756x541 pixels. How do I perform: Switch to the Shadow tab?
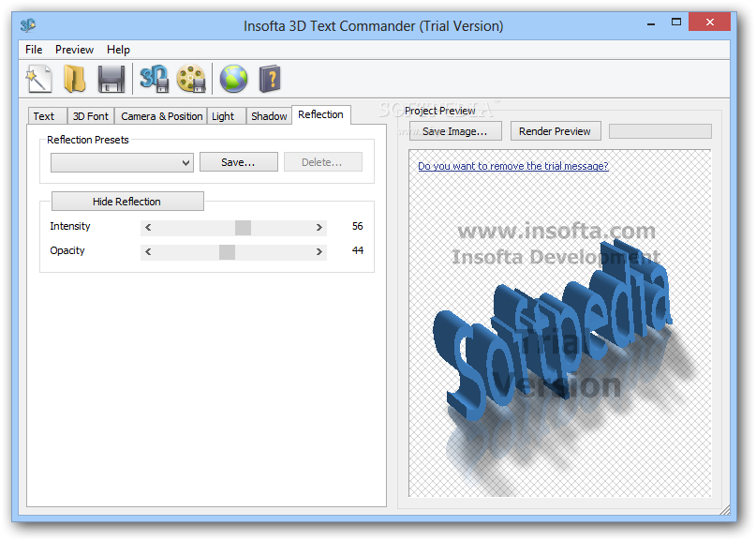(x=269, y=116)
